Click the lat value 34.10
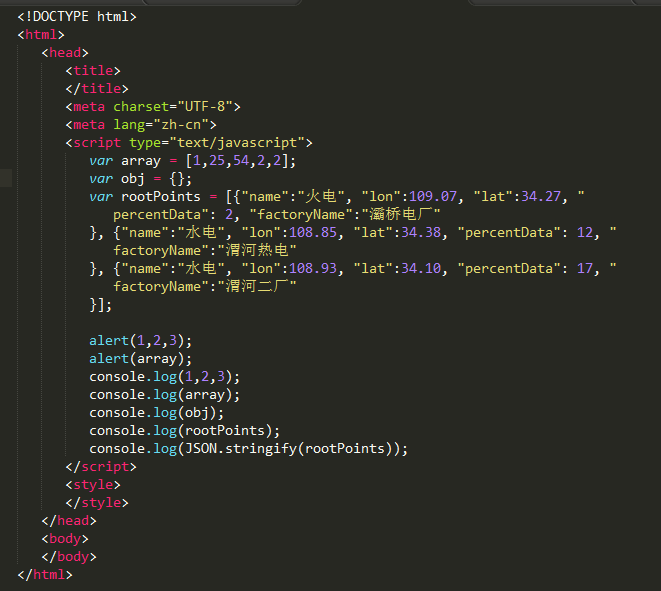Image resolution: width=661 pixels, height=591 pixels. click(x=421, y=269)
